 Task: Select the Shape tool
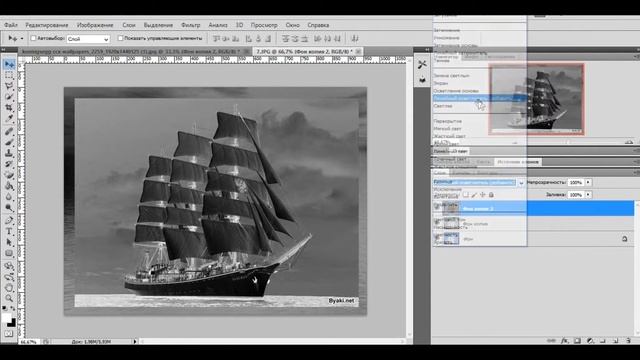point(9,253)
